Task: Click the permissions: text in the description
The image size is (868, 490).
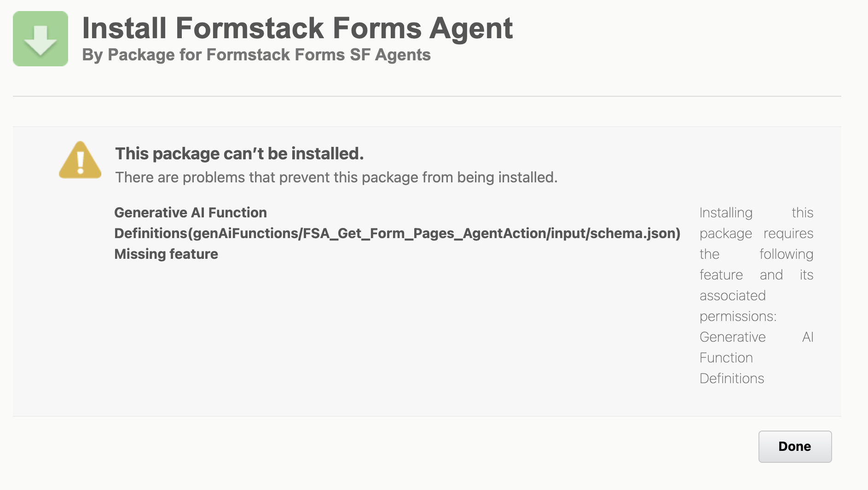Action: (738, 316)
